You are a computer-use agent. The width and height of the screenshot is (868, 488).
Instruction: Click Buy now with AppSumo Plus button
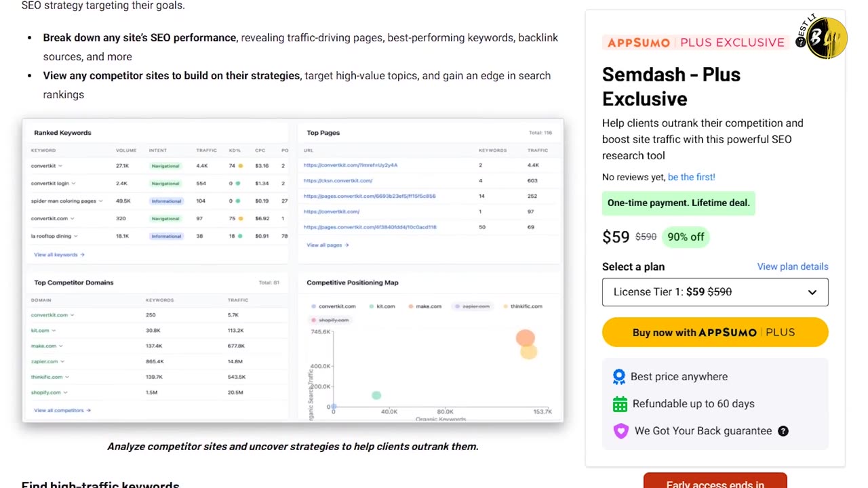click(715, 332)
